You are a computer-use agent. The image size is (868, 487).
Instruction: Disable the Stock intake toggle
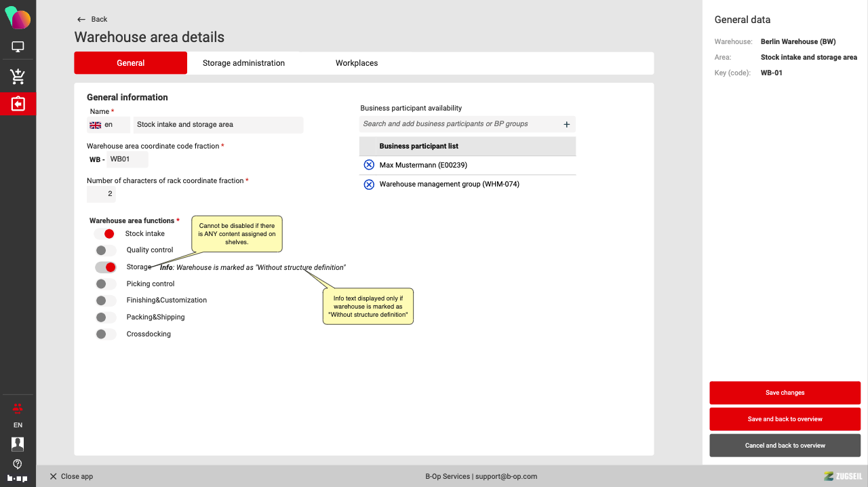point(105,234)
